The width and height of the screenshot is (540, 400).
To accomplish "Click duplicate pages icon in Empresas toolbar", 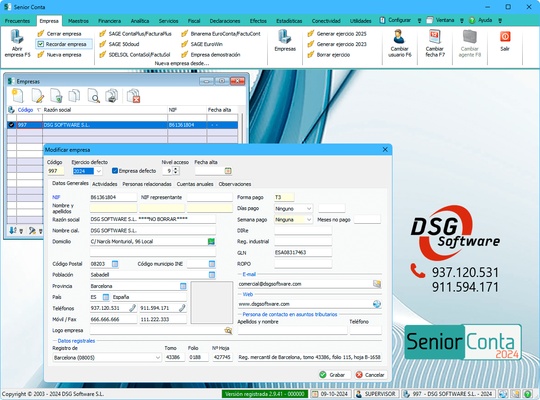I will pos(74,96).
